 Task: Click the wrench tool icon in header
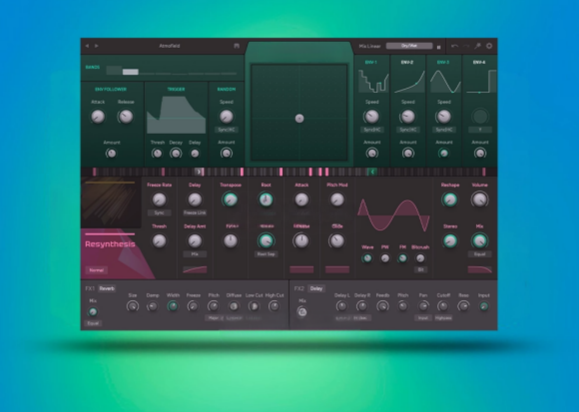(x=477, y=46)
